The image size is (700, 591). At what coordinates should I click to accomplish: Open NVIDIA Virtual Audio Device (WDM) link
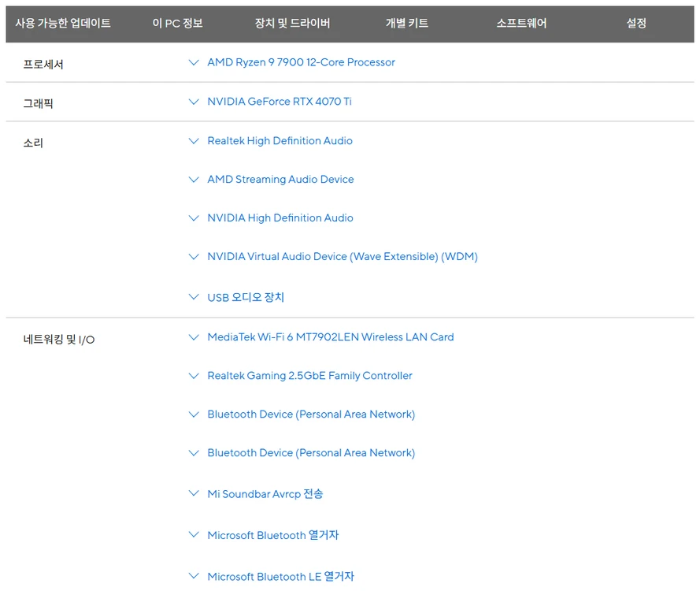point(343,257)
